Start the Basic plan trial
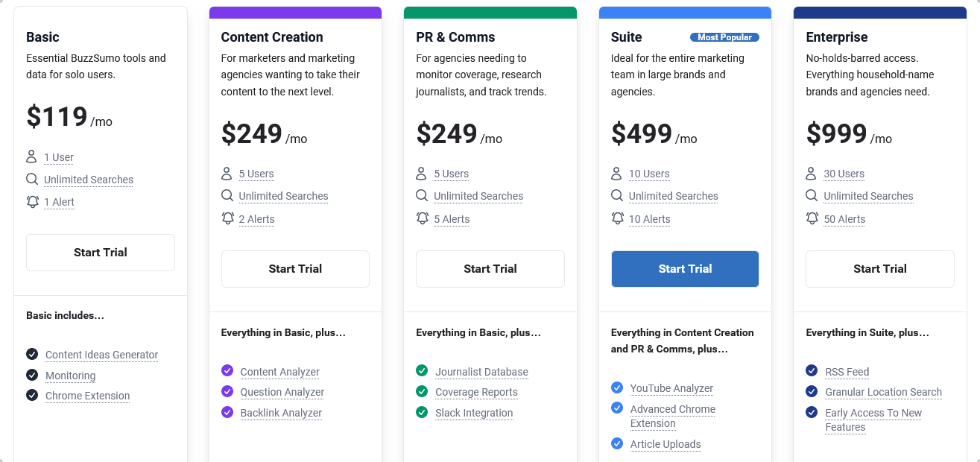Viewport: 980px width, 462px height. pyautogui.click(x=101, y=253)
